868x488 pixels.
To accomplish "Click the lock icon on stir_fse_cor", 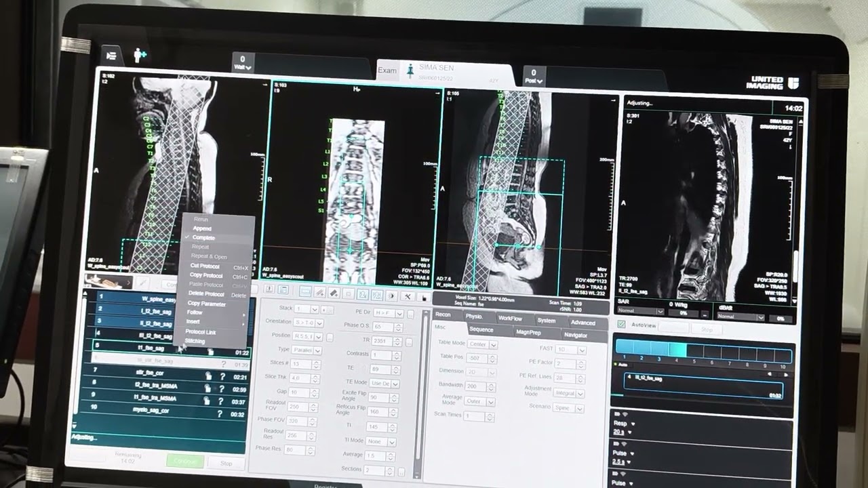I will [209, 376].
